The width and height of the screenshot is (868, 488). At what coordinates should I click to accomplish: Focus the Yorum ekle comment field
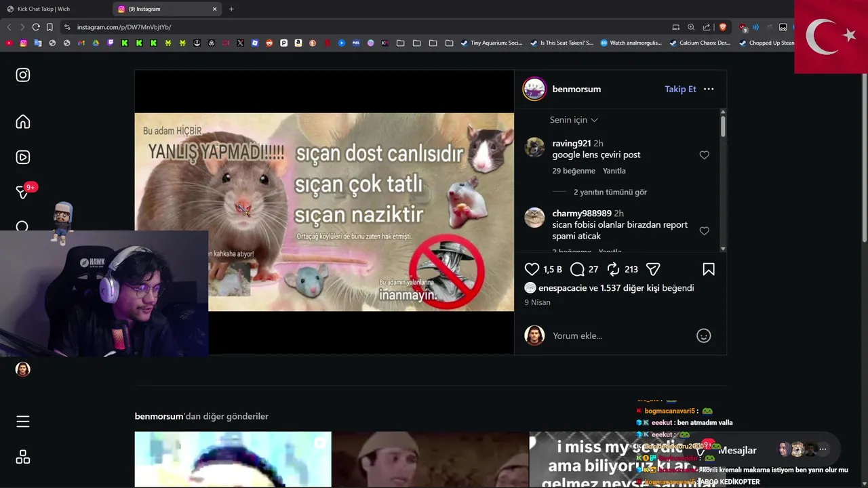[x=620, y=335]
